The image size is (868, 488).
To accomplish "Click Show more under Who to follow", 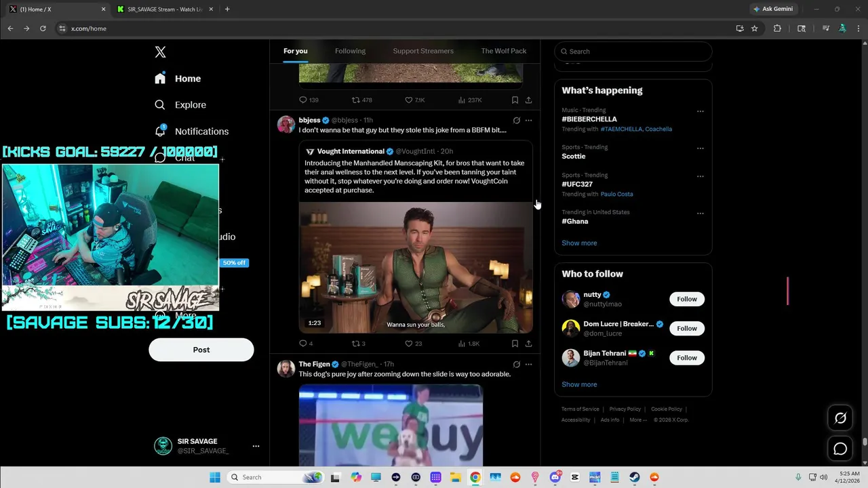I will (579, 385).
